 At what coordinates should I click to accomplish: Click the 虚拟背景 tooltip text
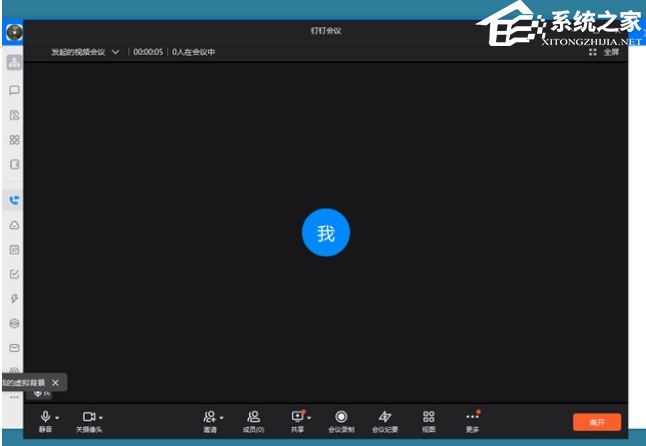tap(23, 383)
